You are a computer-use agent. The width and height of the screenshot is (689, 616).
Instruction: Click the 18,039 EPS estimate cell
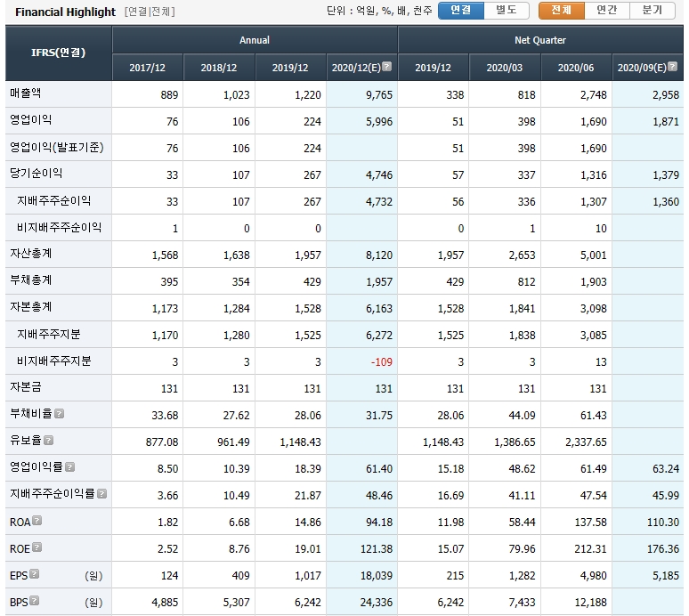click(362, 575)
